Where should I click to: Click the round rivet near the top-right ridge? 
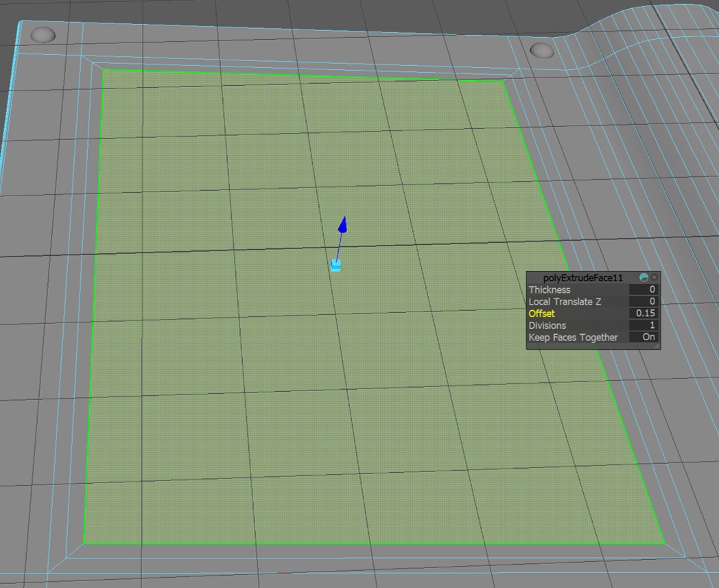tap(542, 50)
